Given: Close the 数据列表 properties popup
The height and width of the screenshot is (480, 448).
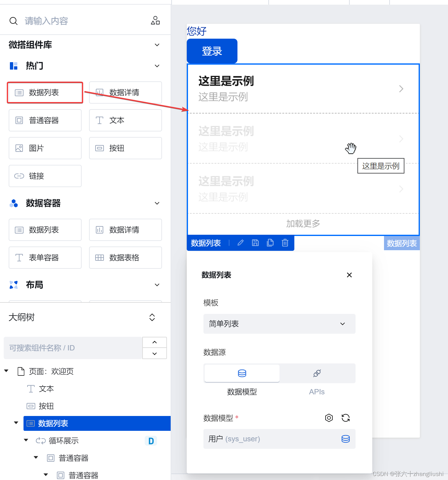Looking at the screenshot, I should [x=349, y=275].
